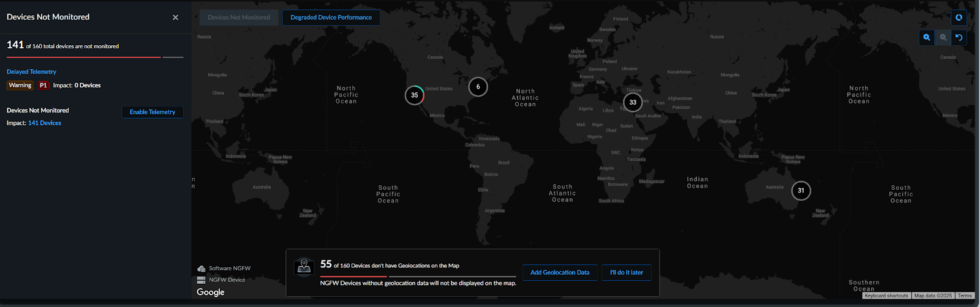This screenshot has width=980, height=307.
Task: Close the Devices Not Monitored panel
Action: click(x=175, y=18)
